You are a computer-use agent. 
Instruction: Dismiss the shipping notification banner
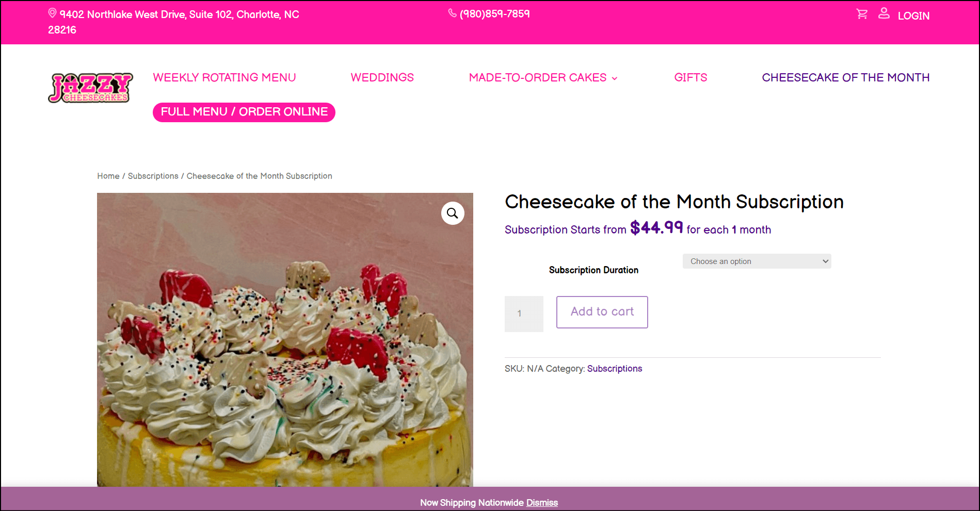tap(541, 502)
